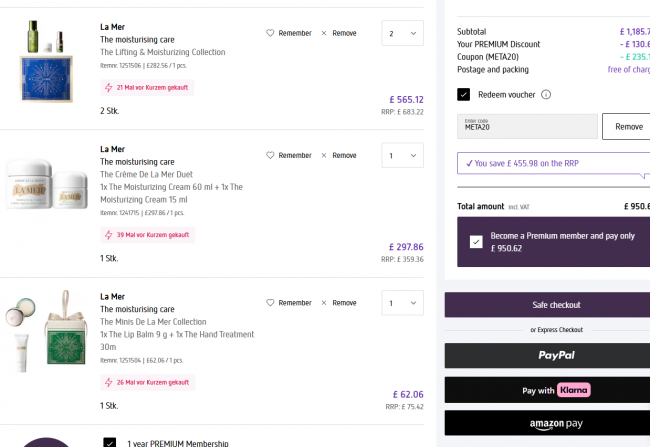Pay with the PayPal express button

pyautogui.click(x=556, y=355)
